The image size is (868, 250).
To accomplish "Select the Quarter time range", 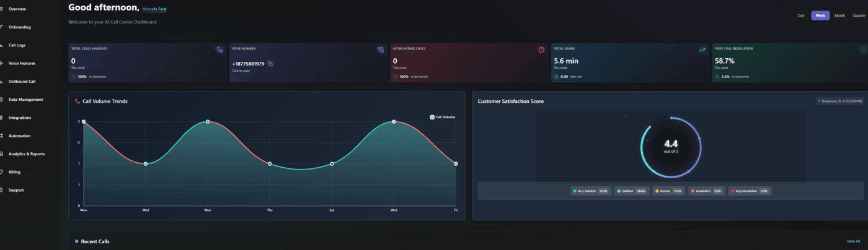I will [x=858, y=15].
